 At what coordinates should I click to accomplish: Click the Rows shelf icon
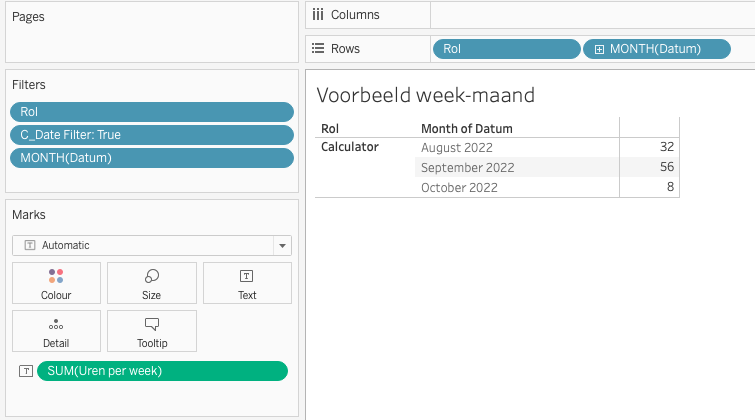318,48
